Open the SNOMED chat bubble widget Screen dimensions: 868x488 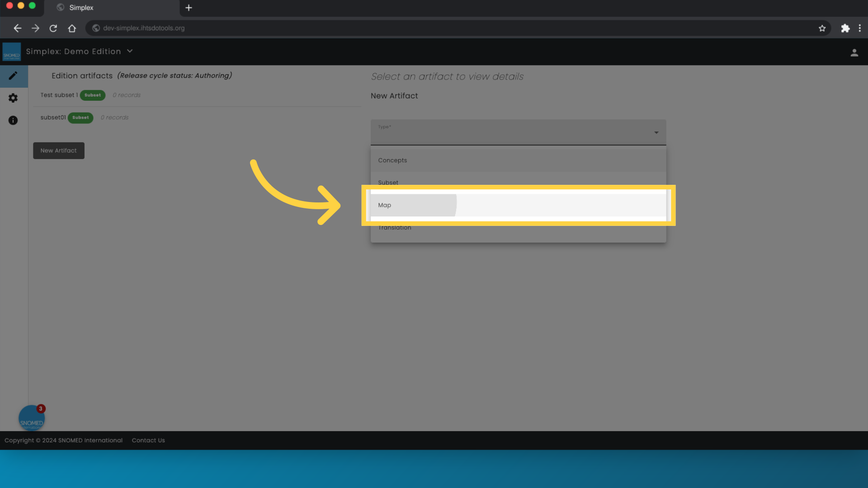coord(31,418)
